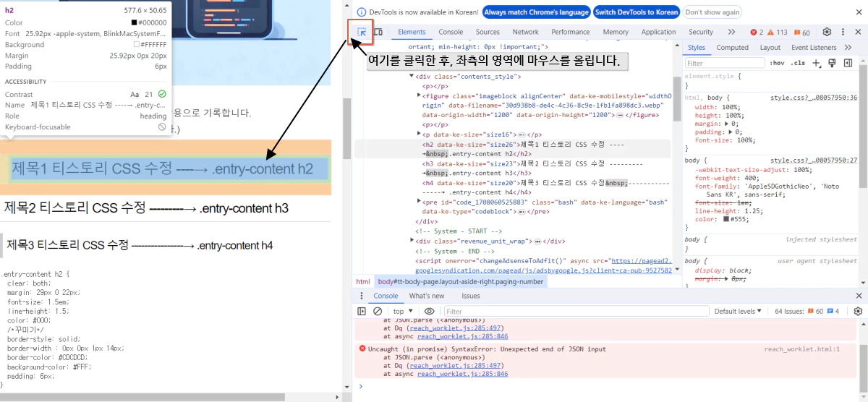Open console settings gear
The width and height of the screenshot is (868, 402).
pos(858,311)
